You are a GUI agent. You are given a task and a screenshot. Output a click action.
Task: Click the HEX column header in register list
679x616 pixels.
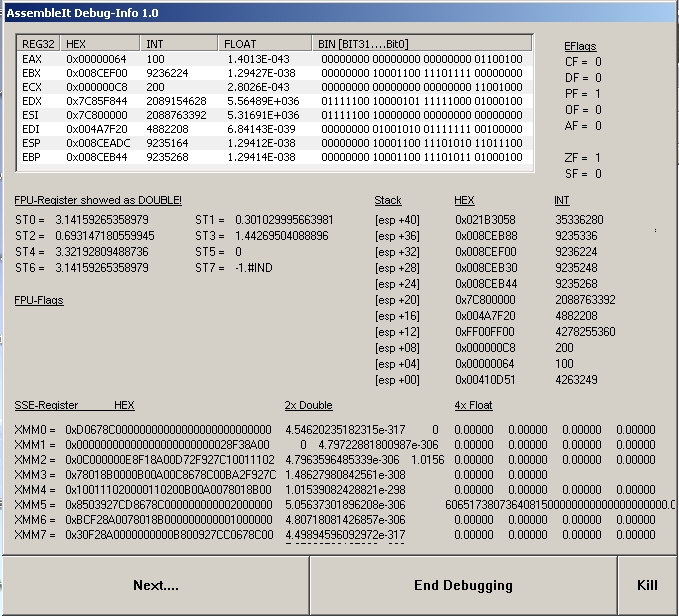101,44
